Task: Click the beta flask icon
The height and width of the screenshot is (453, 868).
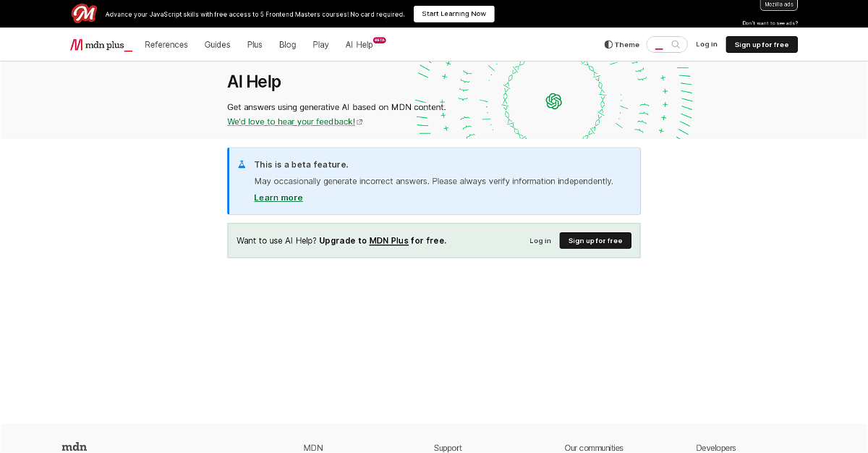Action: 242,165
